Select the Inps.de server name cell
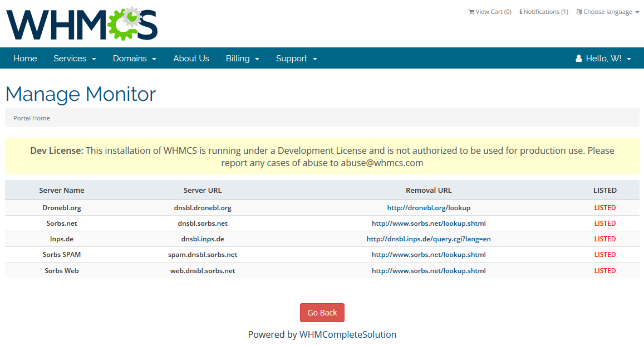The width and height of the screenshot is (644, 345). coord(62,239)
